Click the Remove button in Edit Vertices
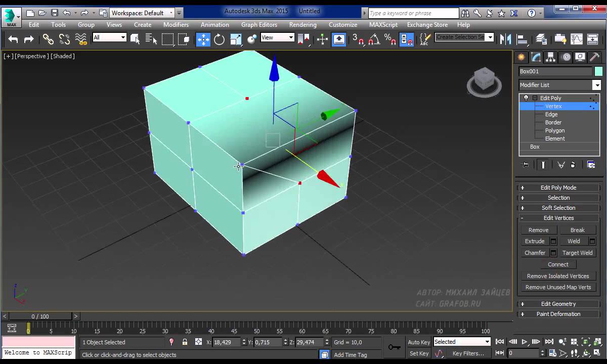Viewport: 607px width, 364px height. [x=539, y=230]
